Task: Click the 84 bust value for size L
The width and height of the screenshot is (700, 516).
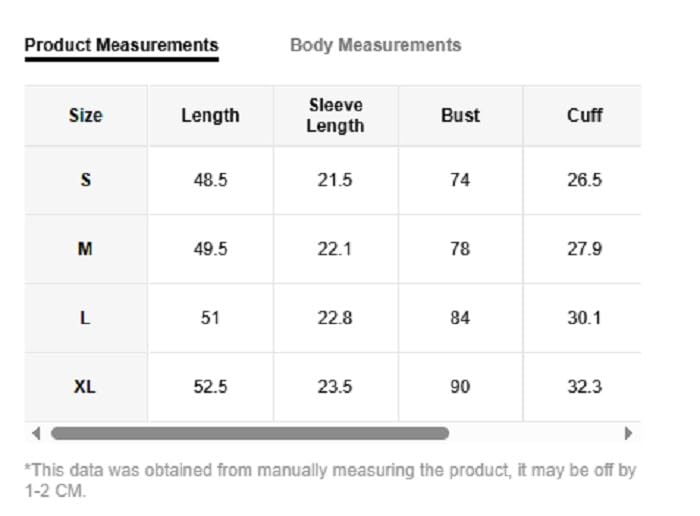Action: 460,318
